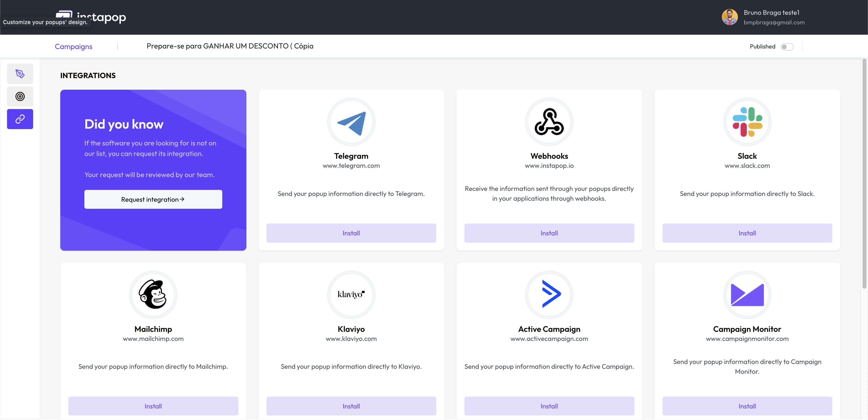Image resolution: width=868 pixels, height=420 pixels.
Task: Click the user name Bruno Braga teste1
Action: 771,13
